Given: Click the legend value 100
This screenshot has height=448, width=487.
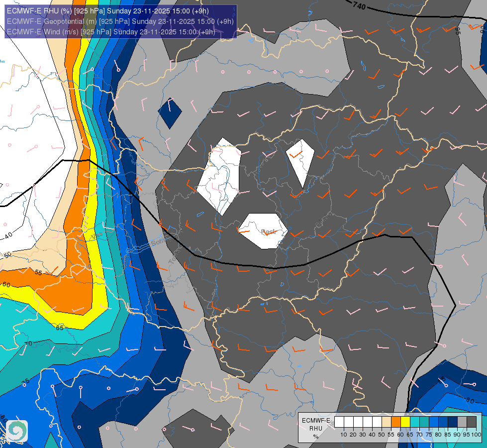Looking at the screenshot, I should (x=476, y=435).
